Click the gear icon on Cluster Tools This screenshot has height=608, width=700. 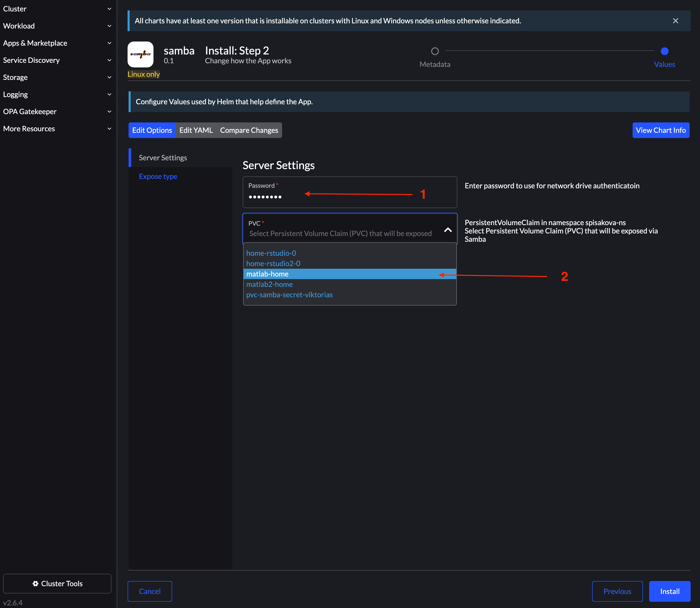pos(36,584)
